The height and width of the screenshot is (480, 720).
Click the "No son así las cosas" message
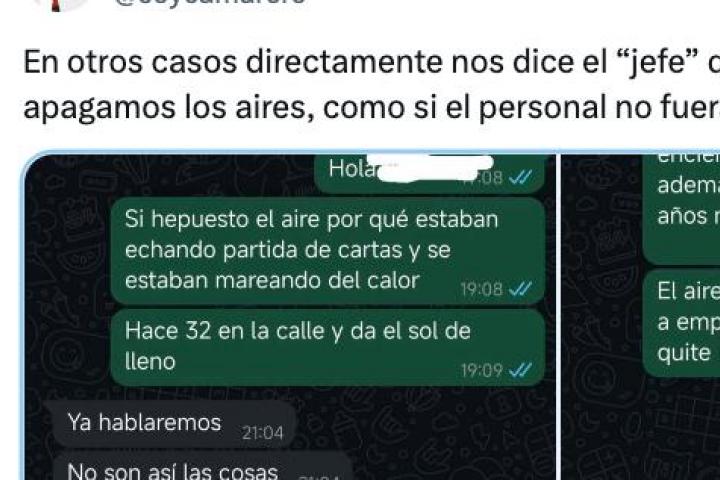[201, 467]
